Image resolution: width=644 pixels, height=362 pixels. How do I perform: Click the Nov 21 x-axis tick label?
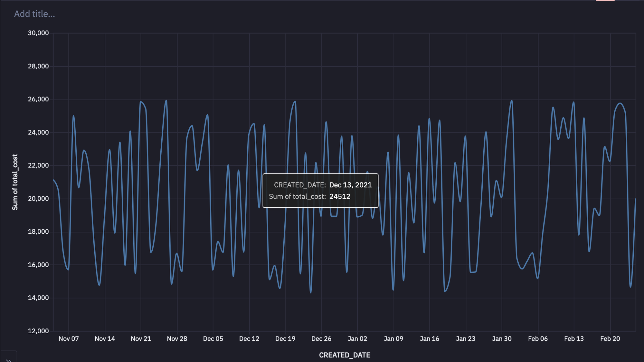pos(141,338)
